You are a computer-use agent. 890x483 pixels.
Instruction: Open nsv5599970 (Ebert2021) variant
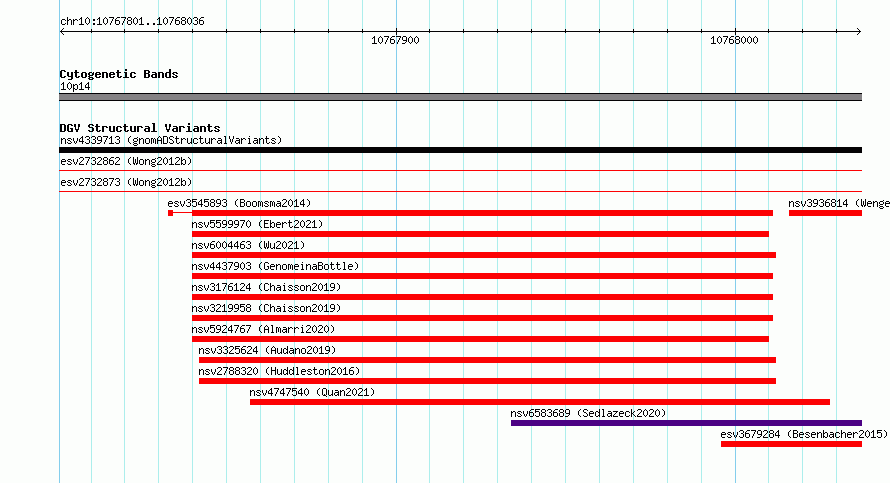coord(257,224)
